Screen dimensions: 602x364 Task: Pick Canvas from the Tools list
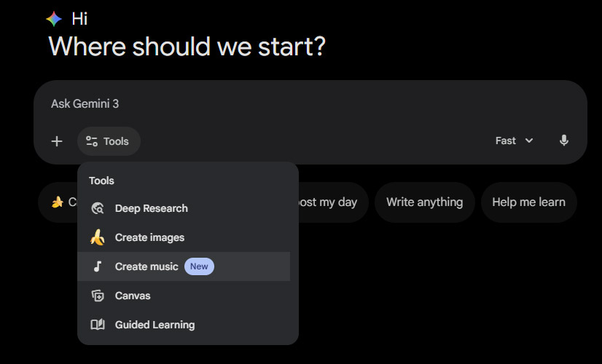tap(133, 296)
